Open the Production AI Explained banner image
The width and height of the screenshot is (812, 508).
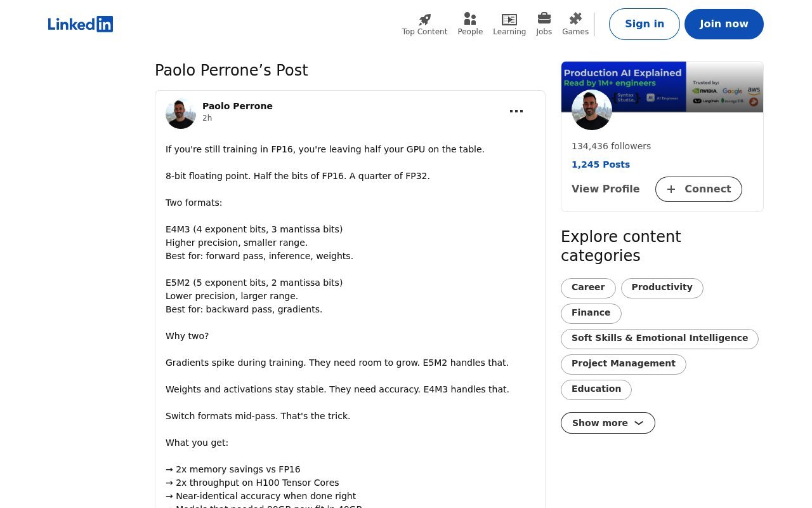662,87
